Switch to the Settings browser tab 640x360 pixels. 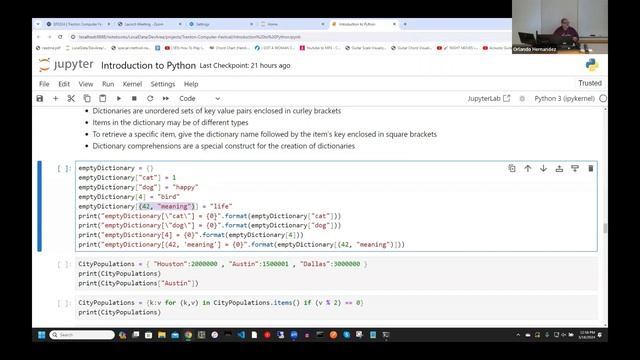(220, 24)
